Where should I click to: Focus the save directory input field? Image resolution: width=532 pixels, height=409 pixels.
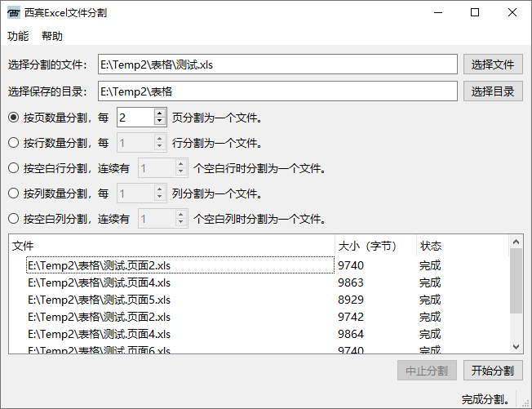[277, 91]
